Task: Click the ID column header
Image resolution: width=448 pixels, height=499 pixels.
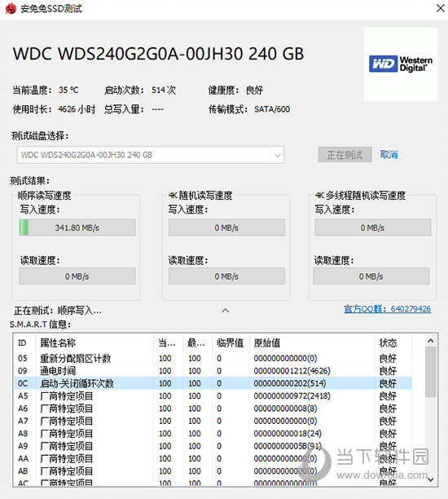Action: point(24,342)
